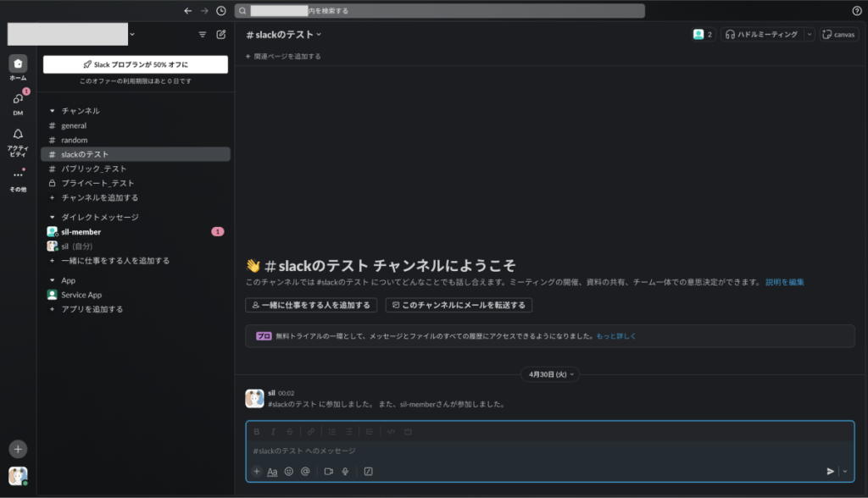Open the send options arrow beside send
Image resolution: width=868 pixels, height=498 pixels.
click(845, 472)
